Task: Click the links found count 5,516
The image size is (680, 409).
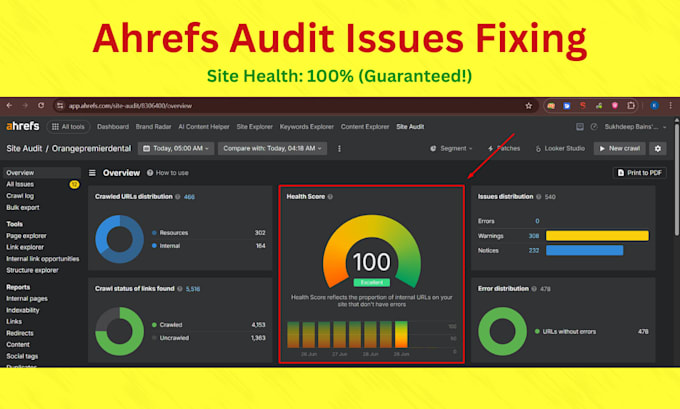Action: coord(193,289)
